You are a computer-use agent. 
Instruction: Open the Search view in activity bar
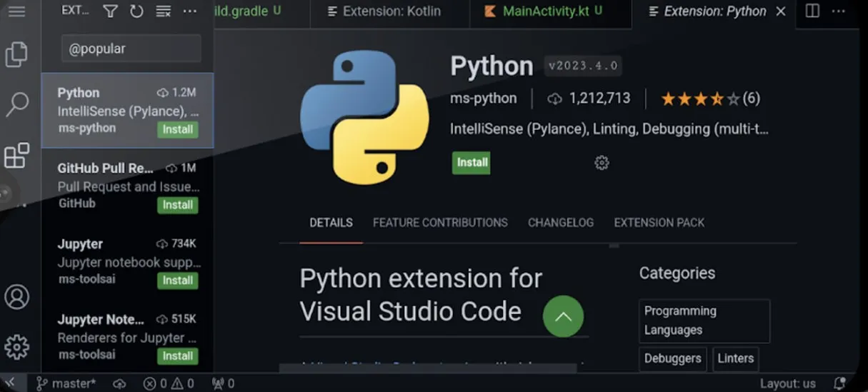(16, 104)
